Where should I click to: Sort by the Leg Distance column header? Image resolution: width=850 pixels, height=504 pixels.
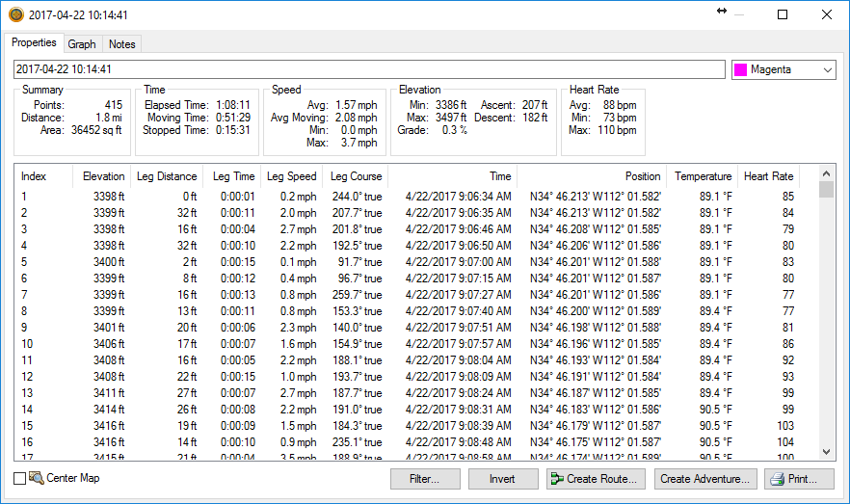(167, 176)
